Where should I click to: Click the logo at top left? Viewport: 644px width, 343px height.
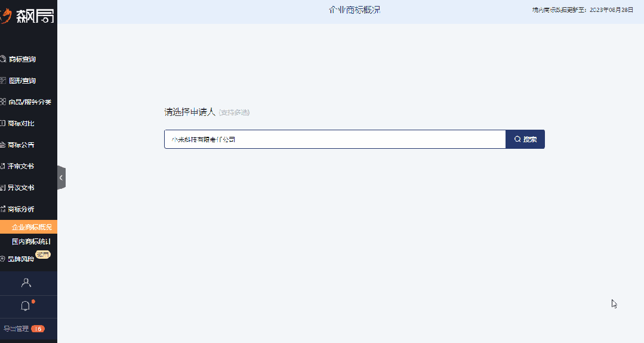[x=27, y=16]
